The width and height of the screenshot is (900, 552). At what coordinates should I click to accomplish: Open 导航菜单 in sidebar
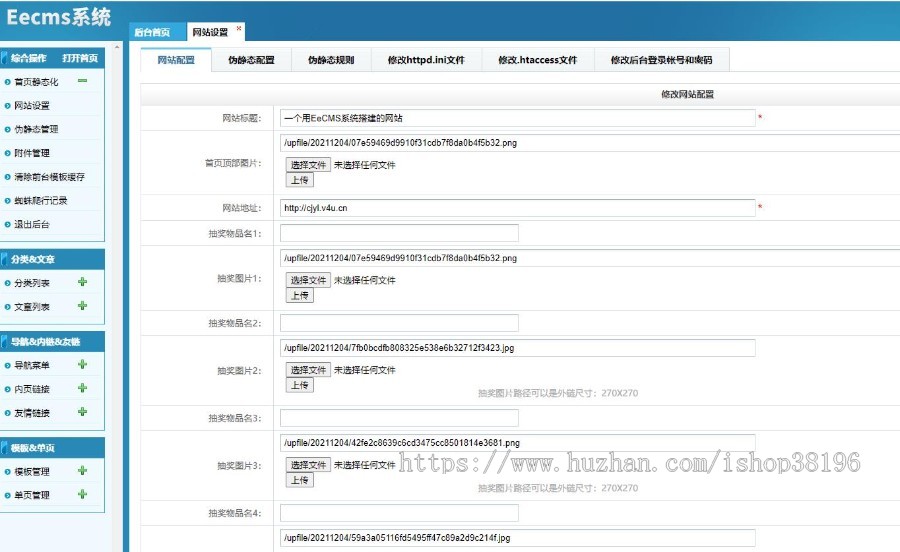coord(32,366)
